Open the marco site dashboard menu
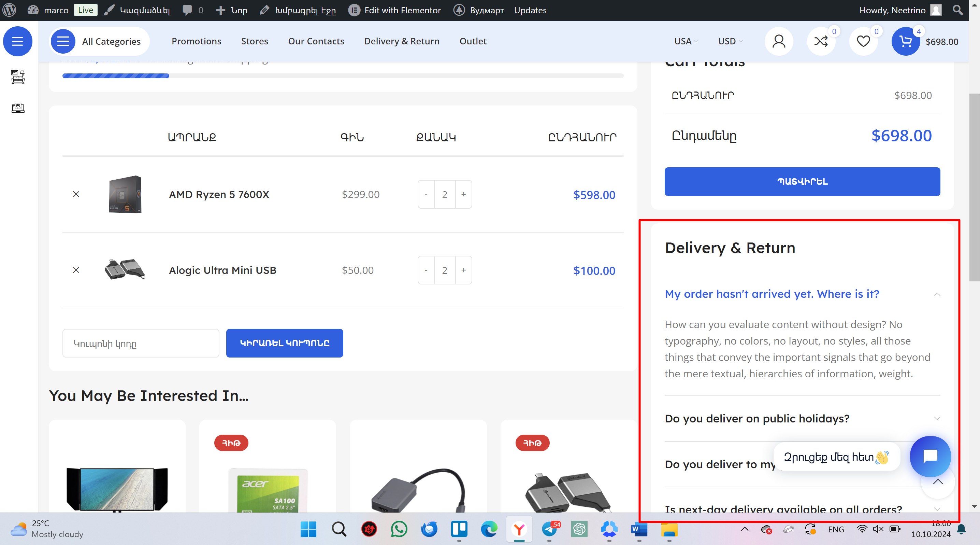This screenshot has width=980, height=545. pos(48,10)
